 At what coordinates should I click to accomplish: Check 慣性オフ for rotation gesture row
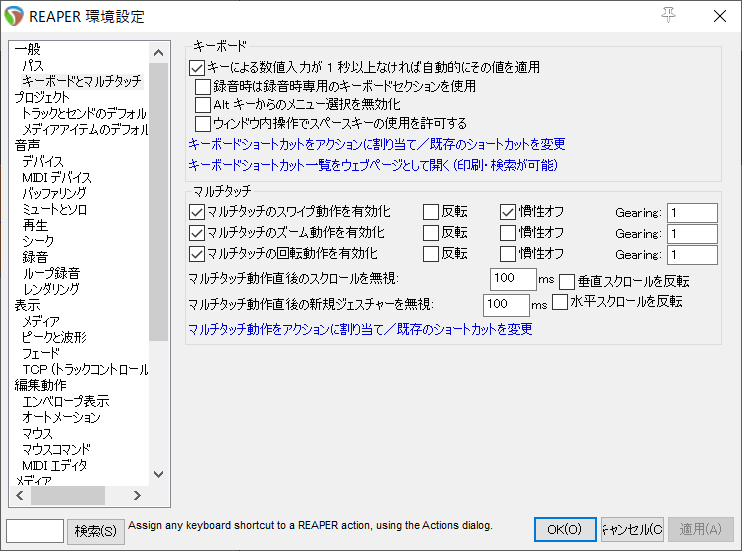pos(508,254)
